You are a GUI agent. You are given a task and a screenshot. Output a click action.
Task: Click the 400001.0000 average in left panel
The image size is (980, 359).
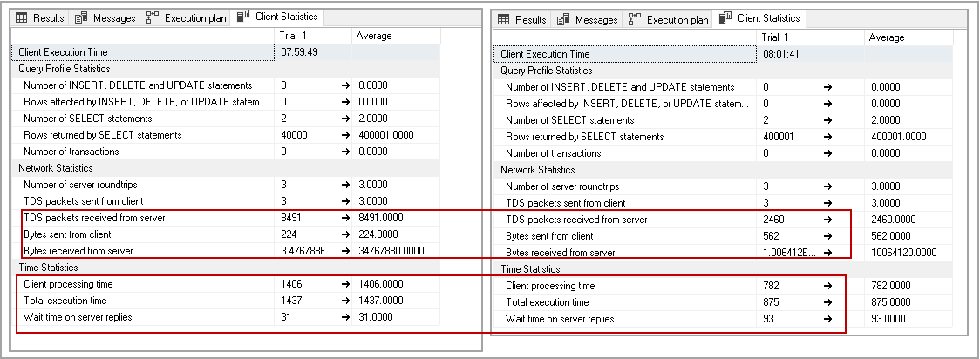(385, 135)
